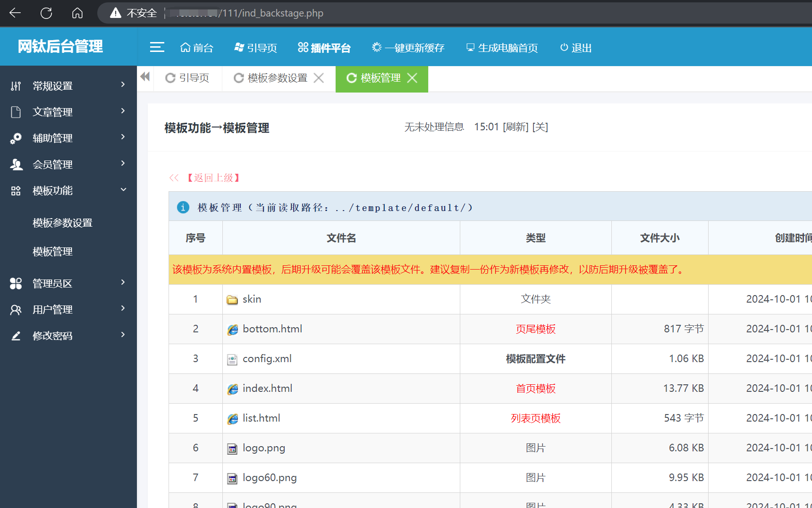
Task: Click the logo.png image file icon
Action: coord(232,449)
